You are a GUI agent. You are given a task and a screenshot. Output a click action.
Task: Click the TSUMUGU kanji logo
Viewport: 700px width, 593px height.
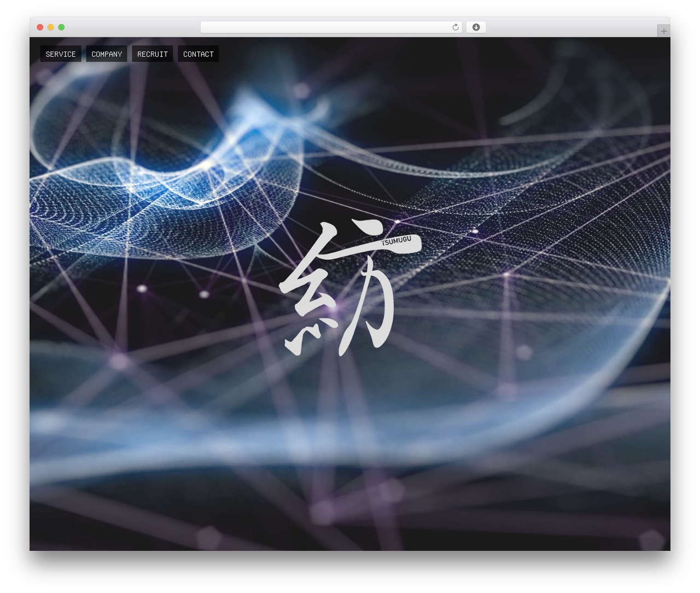point(350,288)
